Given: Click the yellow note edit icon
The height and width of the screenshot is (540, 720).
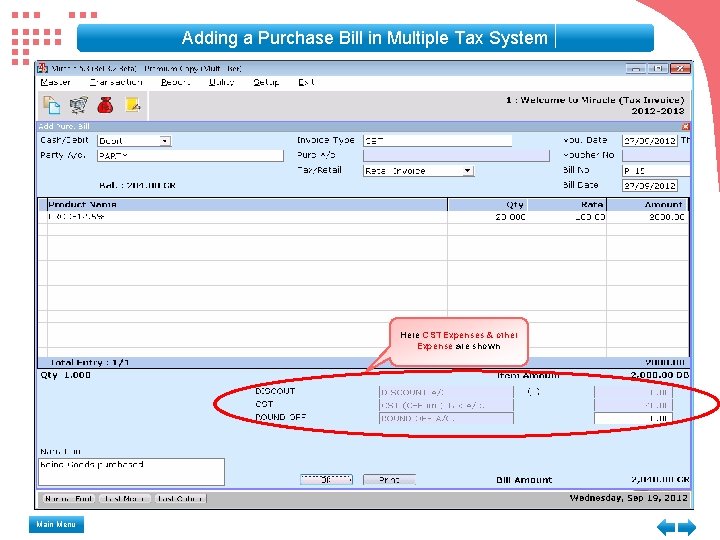Looking at the screenshot, I should click(133, 105).
